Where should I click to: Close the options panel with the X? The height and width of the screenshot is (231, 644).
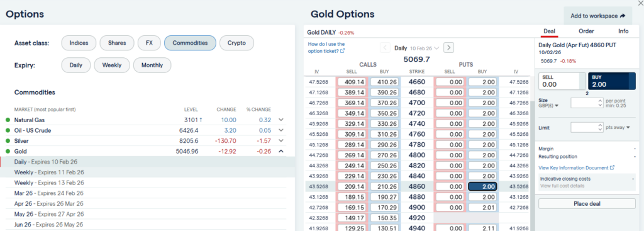click(640, 3)
